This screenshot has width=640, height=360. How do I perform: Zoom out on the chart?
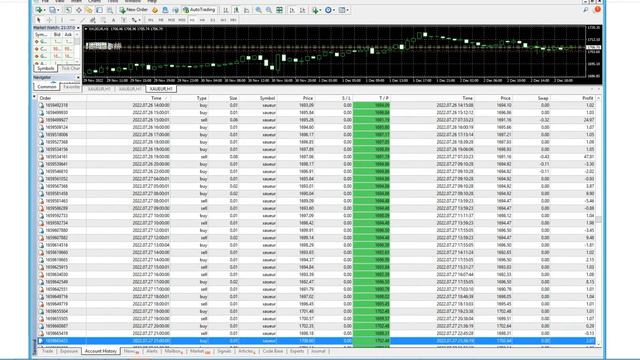coord(269,10)
